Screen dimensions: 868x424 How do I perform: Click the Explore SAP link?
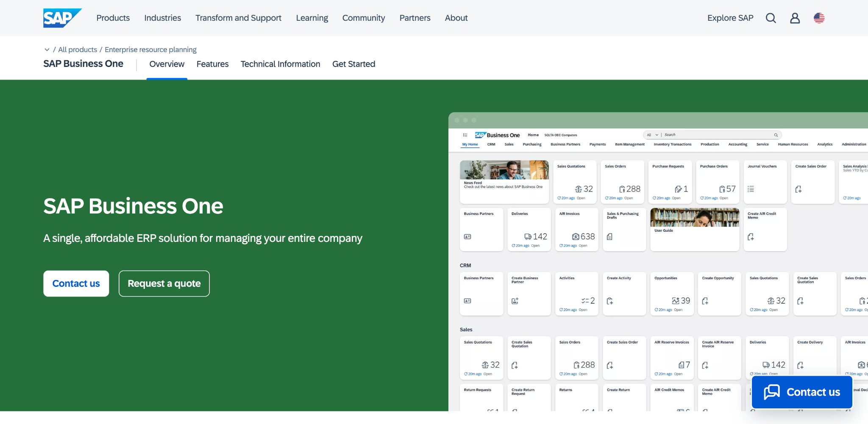[x=730, y=18]
